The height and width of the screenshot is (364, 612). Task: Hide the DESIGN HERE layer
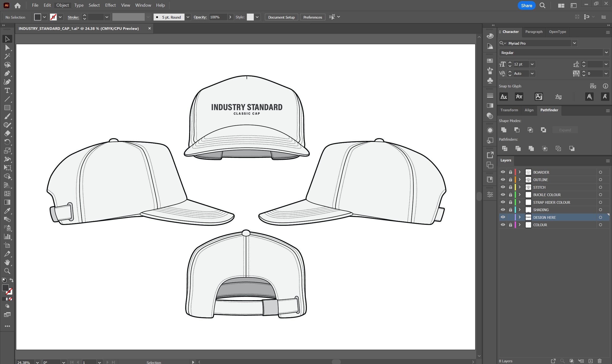pyautogui.click(x=503, y=217)
